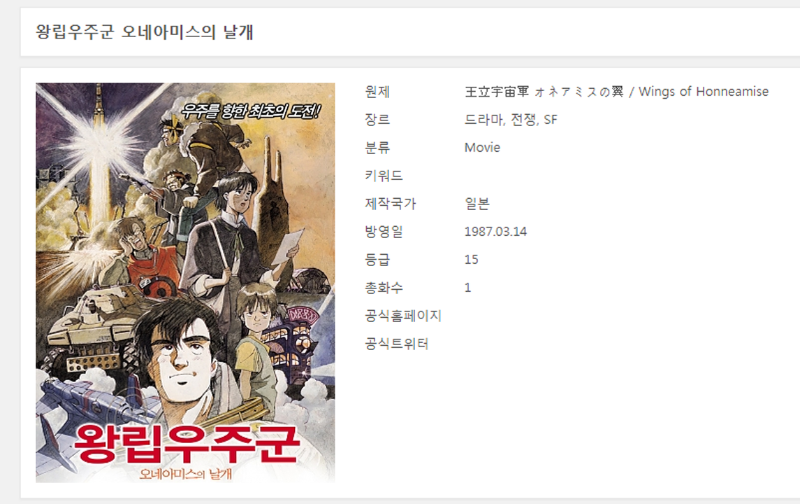Open the anime poster image

tap(185, 283)
